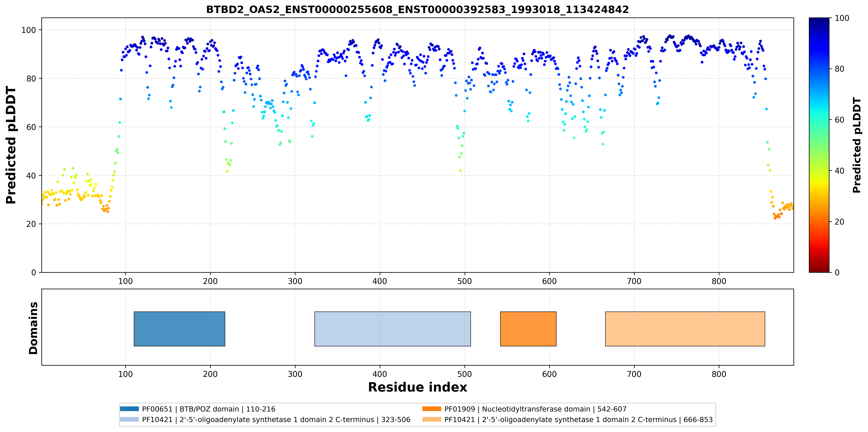
Task: Click the Residue index axis label
Action: coord(418,387)
